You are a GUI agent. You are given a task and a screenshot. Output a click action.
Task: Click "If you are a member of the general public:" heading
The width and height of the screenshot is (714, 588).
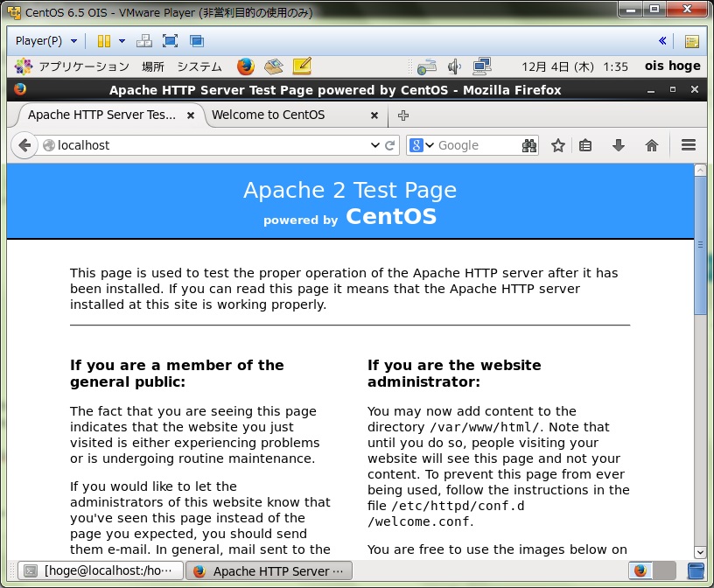tap(177, 374)
